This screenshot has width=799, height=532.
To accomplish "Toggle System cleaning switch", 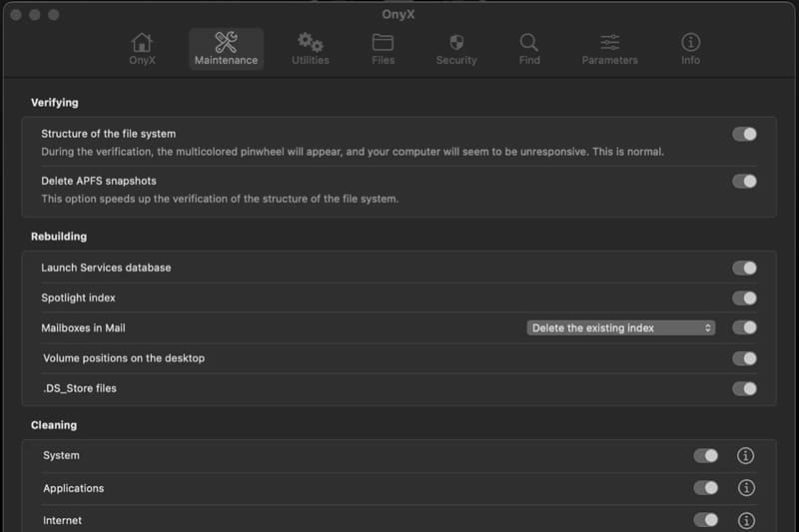I will coord(706,455).
